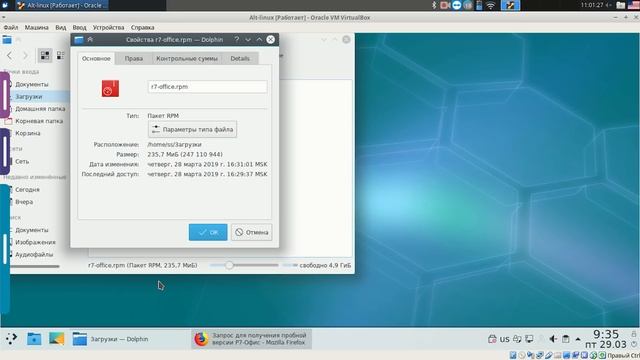Click the Расположение path /home/ss/Загрузки

point(174,144)
